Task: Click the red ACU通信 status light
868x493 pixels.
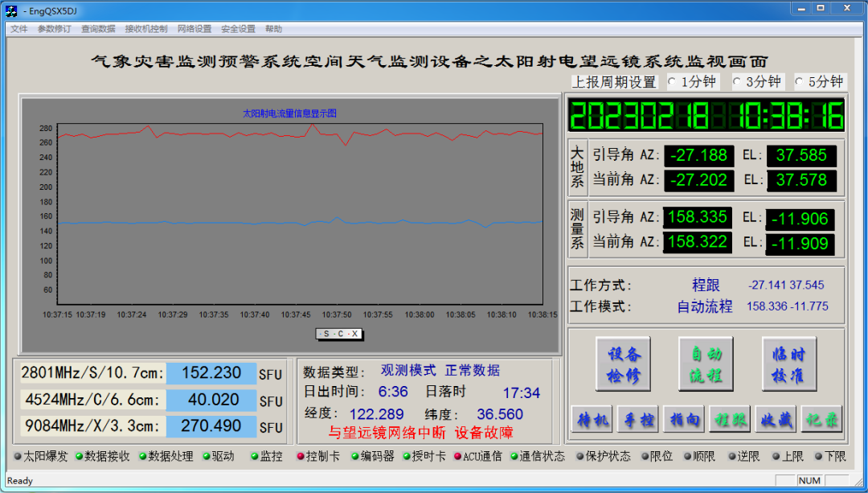Action: click(x=457, y=457)
